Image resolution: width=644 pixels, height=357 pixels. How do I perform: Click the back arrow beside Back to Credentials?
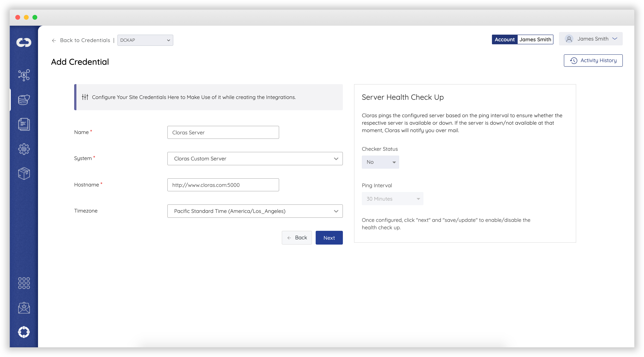point(54,40)
